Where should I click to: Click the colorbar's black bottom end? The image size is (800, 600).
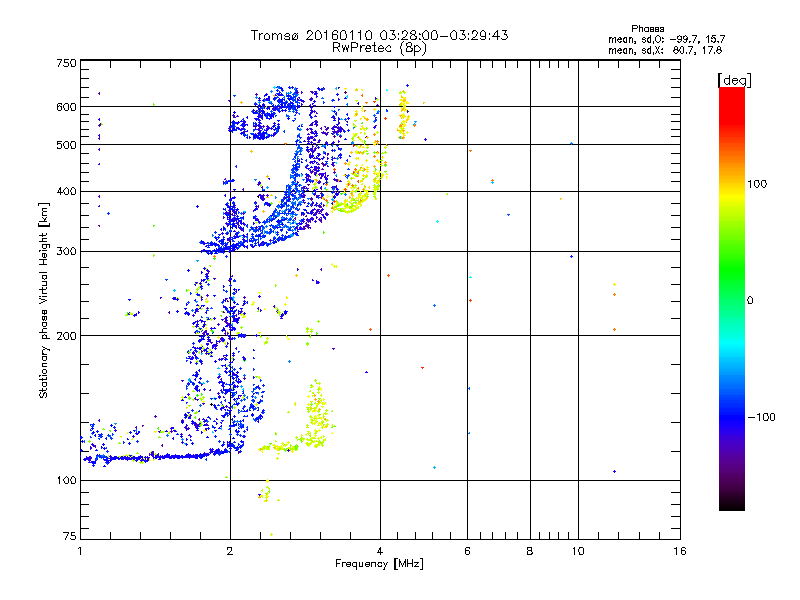732,505
